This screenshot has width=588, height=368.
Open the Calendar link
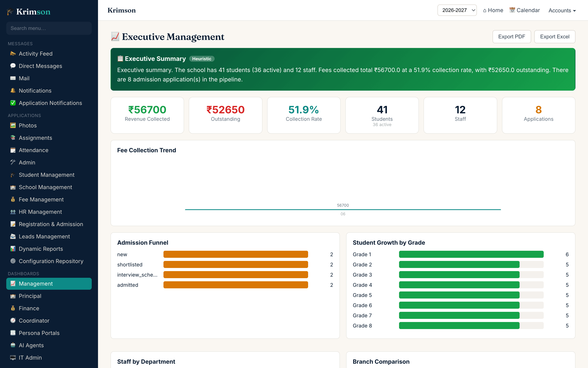tap(524, 10)
